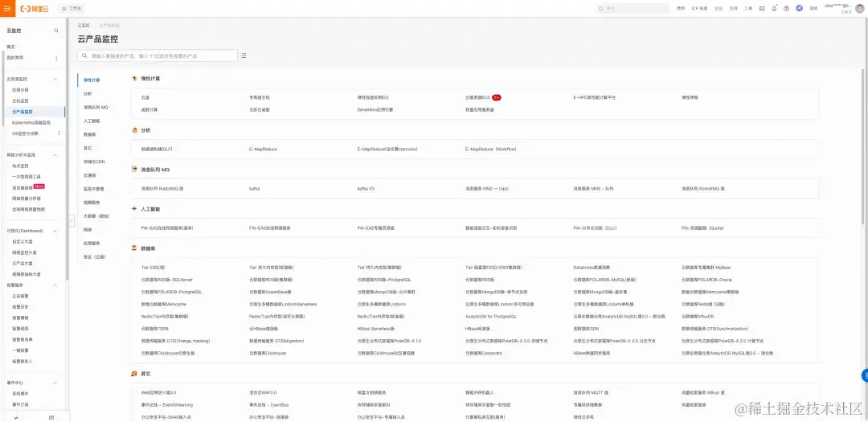Select the 数据库 category tab
The width and height of the screenshot is (868, 422).
point(89,134)
